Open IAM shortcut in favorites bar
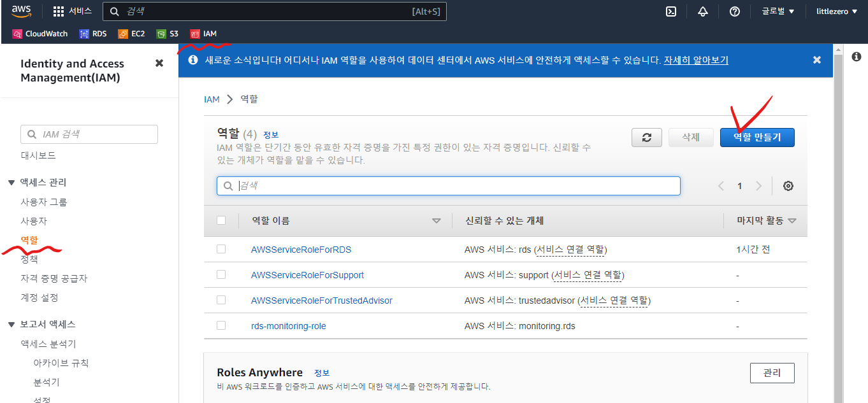Image resolution: width=868 pixels, height=403 pixels. pos(203,34)
